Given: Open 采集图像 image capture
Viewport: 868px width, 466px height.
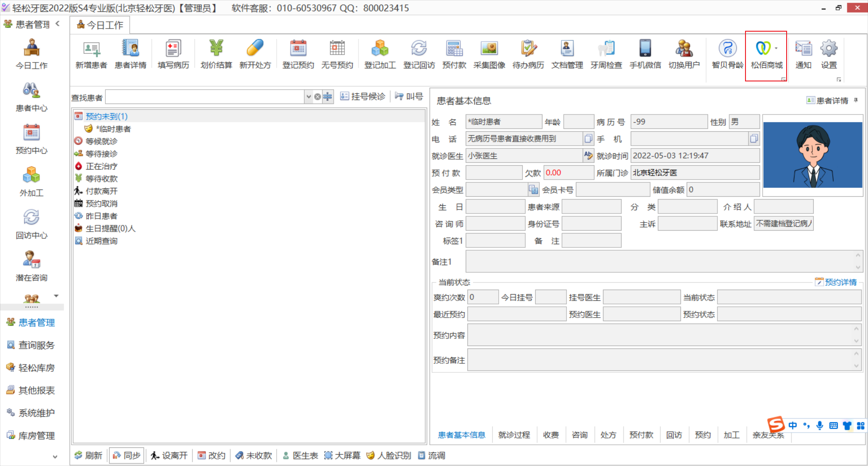Looking at the screenshot, I should click(489, 54).
